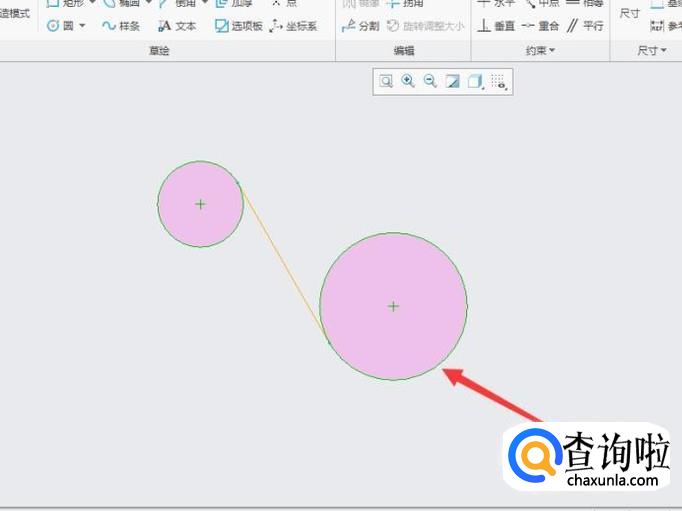This screenshot has width=682, height=511.
Task: Click the 分割 (Divide) edit tool
Action: (361, 26)
